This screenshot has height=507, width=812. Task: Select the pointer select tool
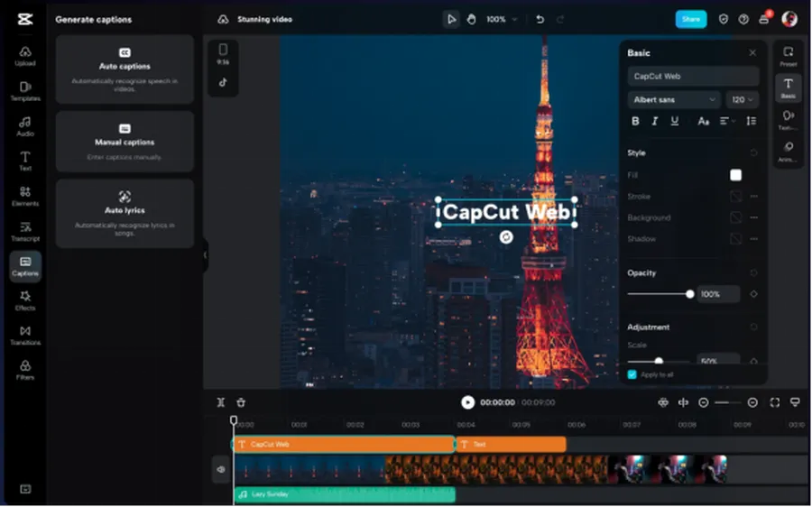click(x=452, y=19)
